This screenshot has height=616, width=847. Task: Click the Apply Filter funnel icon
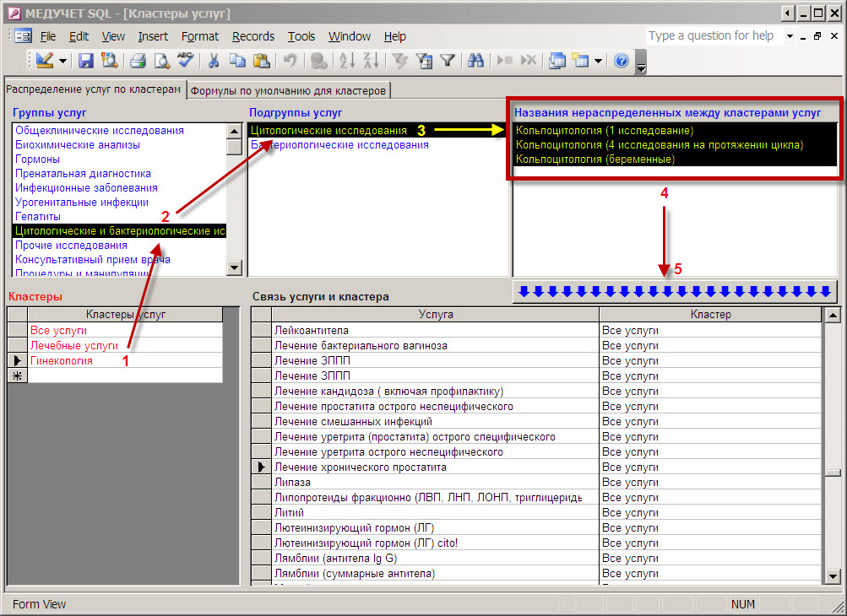pos(448,61)
